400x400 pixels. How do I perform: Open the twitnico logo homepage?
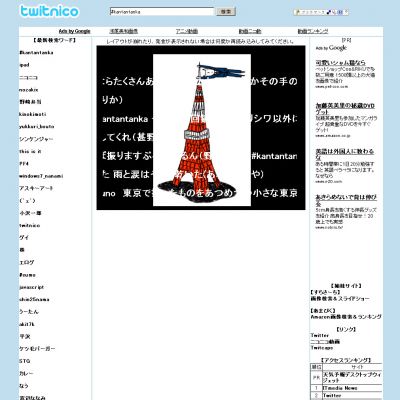pyautogui.click(x=49, y=11)
